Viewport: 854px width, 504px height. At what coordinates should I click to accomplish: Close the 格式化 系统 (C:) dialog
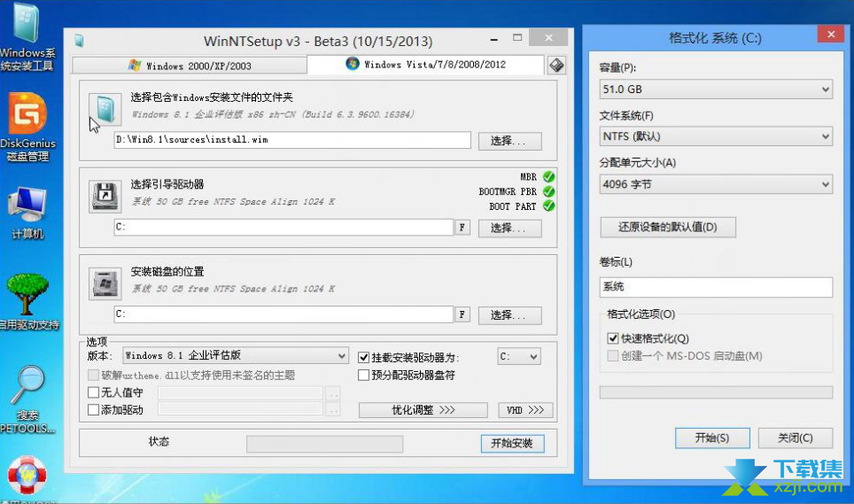pos(831,35)
